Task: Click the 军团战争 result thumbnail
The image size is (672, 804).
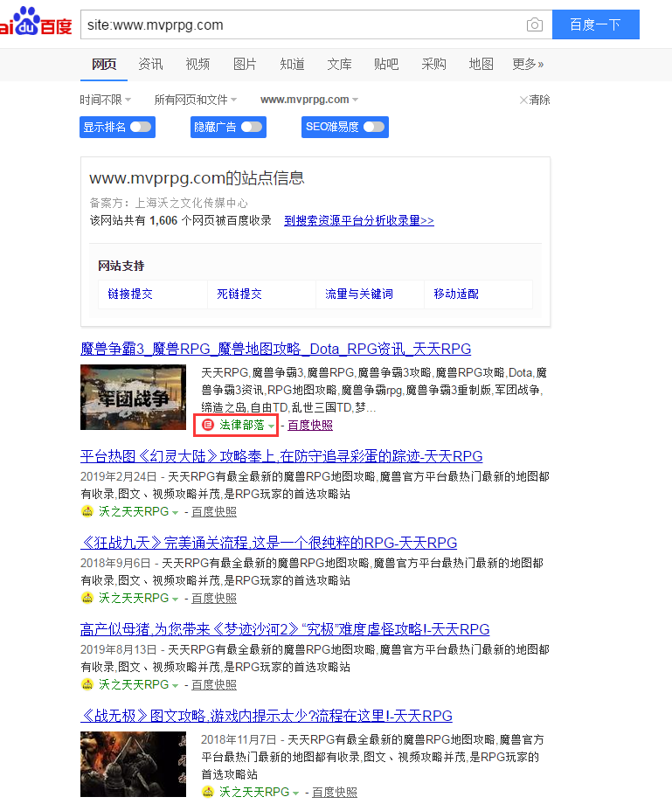Action: pos(134,398)
